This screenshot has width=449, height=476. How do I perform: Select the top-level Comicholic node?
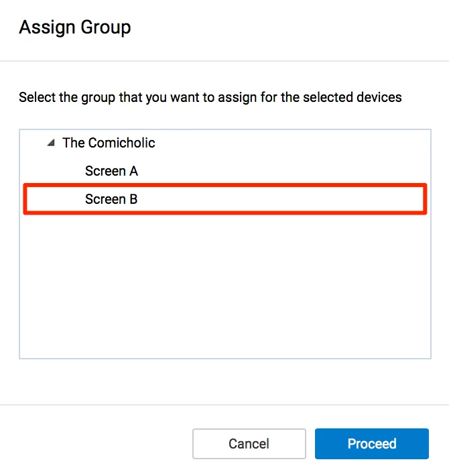[109, 143]
